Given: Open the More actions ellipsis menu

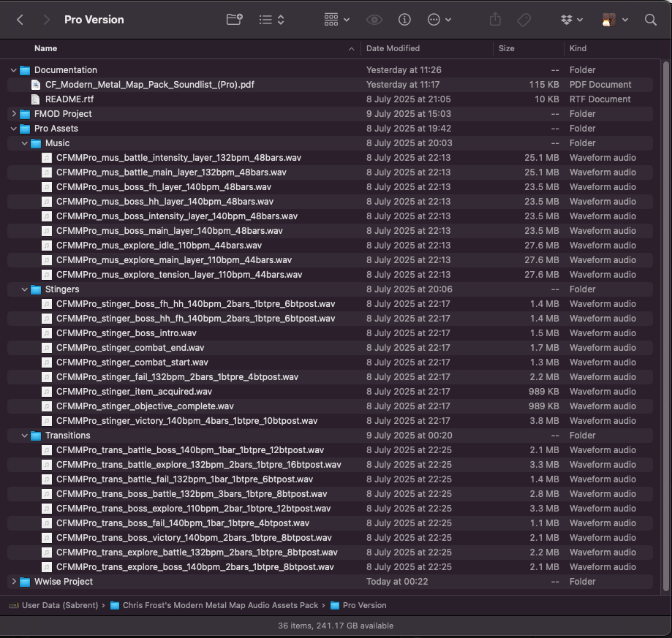Looking at the screenshot, I should click(x=439, y=20).
